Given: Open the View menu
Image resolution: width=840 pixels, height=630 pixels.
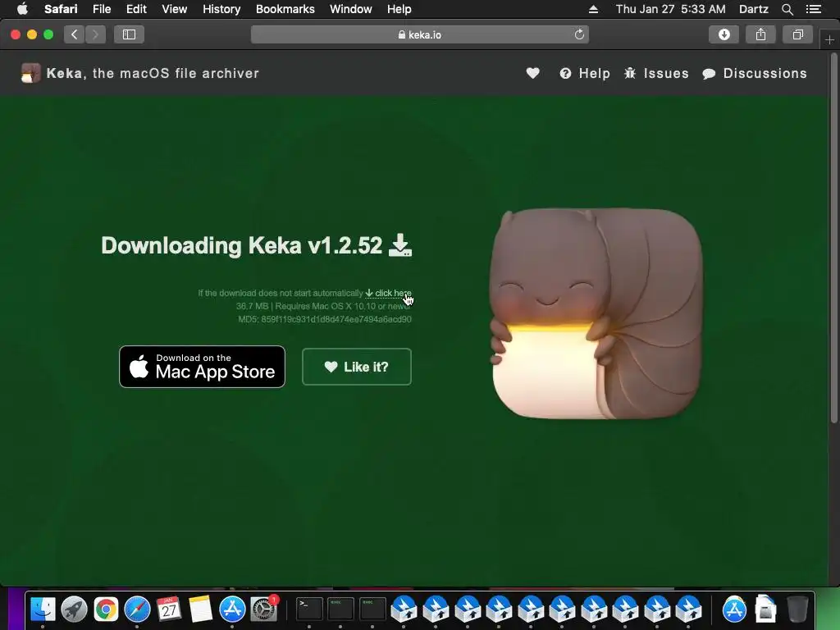Looking at the screenshot, I should pos(174,9).
